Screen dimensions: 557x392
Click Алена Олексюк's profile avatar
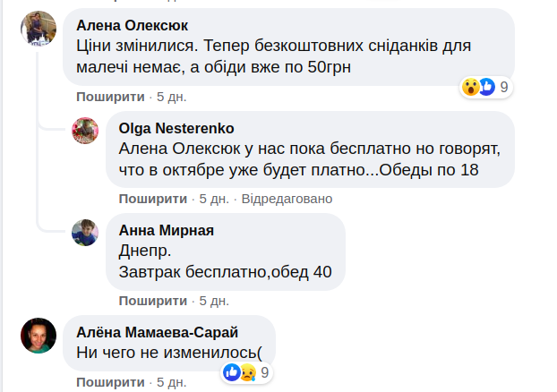point(39,30)
